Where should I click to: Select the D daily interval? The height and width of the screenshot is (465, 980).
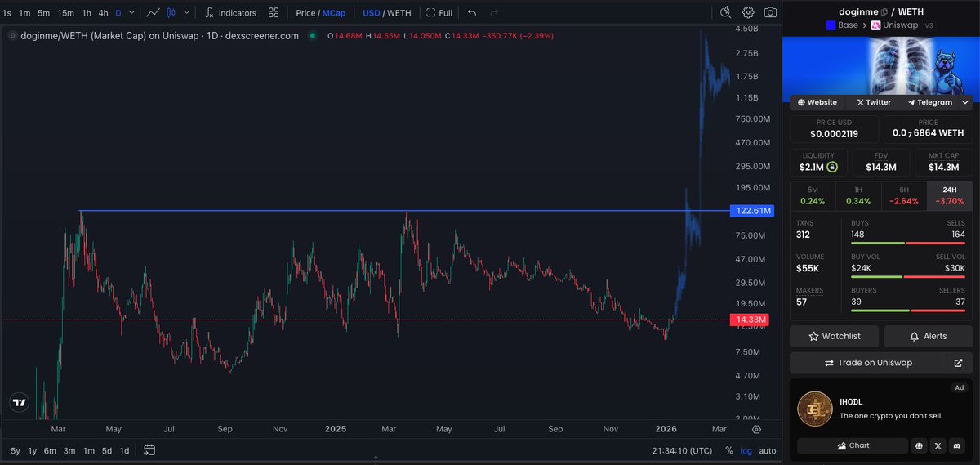[118, 13]
